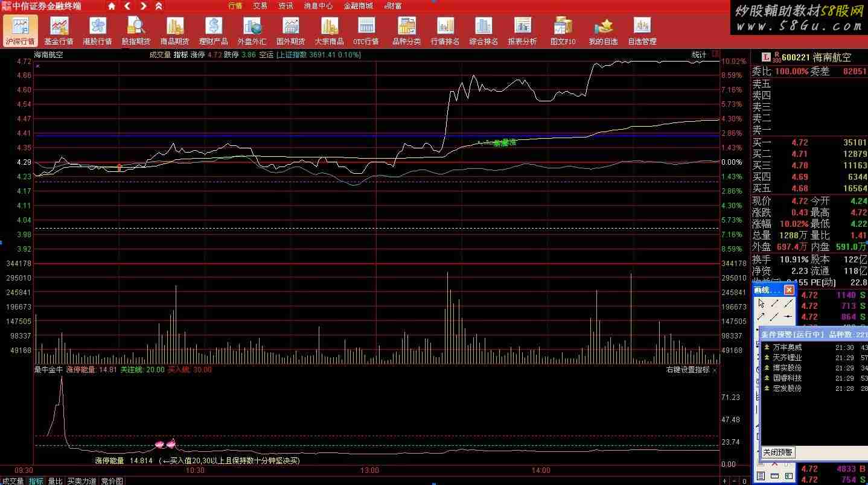Open 大宗商品 bulk commodities icon
This screenshot has height=485, width=868.
click(x=329, y=30)
